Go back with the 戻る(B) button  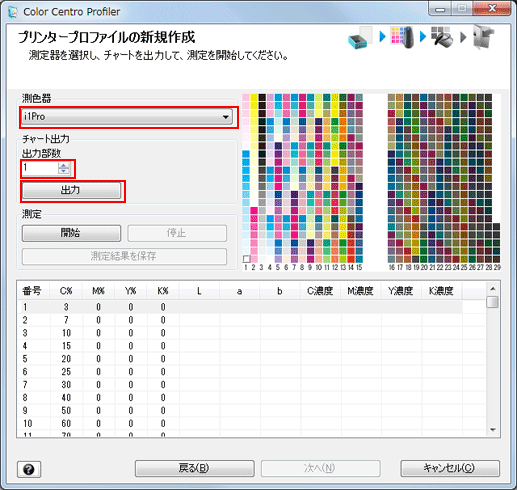pyautogui.click(x=194, y=468)
